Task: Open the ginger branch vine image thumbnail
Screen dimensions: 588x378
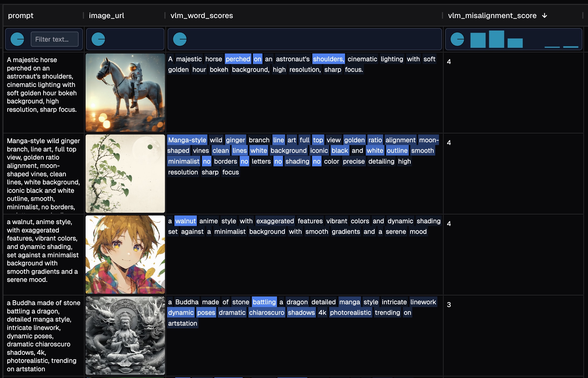Action: (125, 174)
